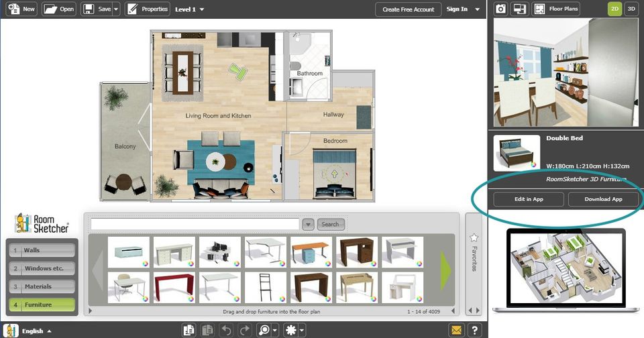Click the furniture search input field

[195, 224]
